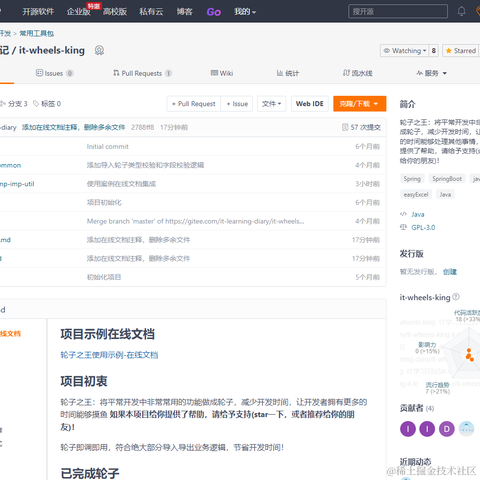480x480 pixels.
Task: Click the 项目初始化 commit message
Action: (104, 202)
